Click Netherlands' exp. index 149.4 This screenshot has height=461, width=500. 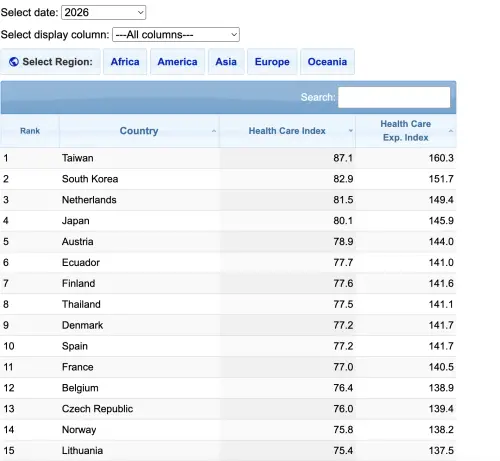pyautogui.click(x=441, y=200)
